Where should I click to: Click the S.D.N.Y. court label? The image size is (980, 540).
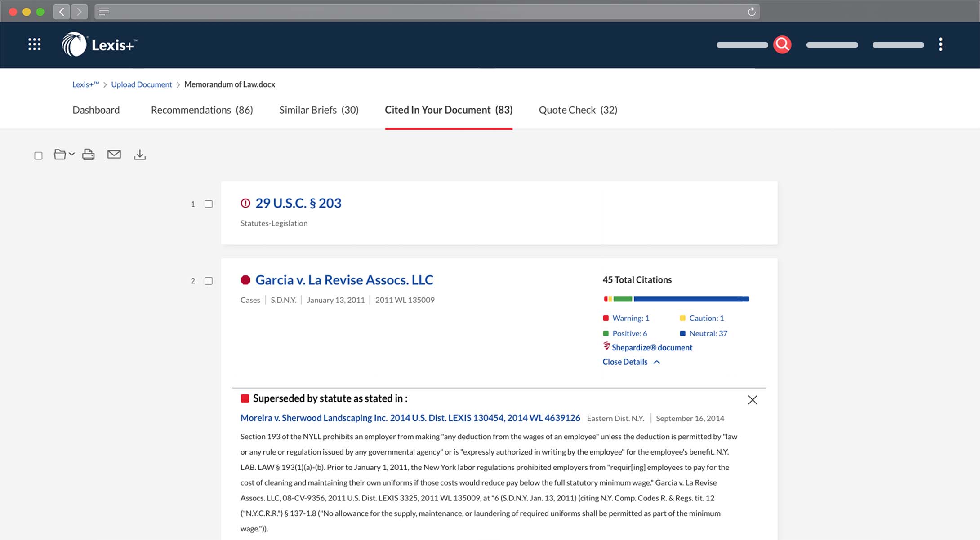[283, 300]
